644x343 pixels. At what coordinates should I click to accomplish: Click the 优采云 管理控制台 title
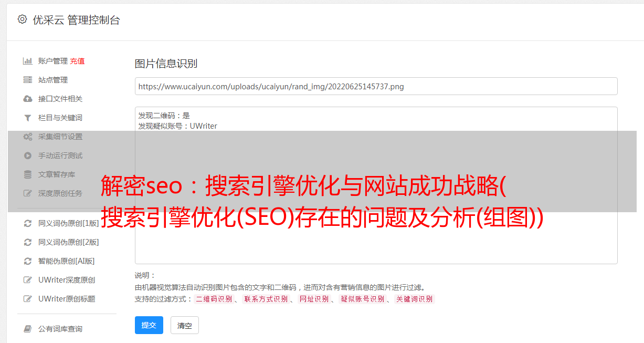(76, 20)
